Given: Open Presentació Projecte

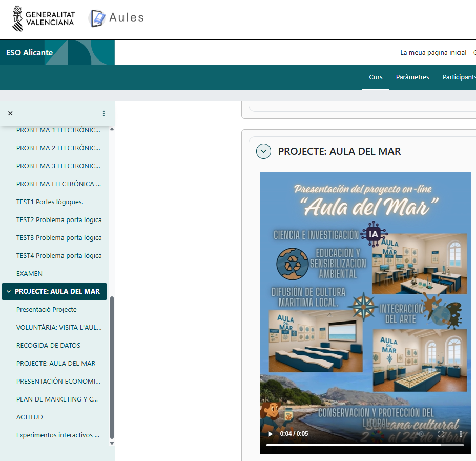Looking at the screenshot, I should coord(47,309).
